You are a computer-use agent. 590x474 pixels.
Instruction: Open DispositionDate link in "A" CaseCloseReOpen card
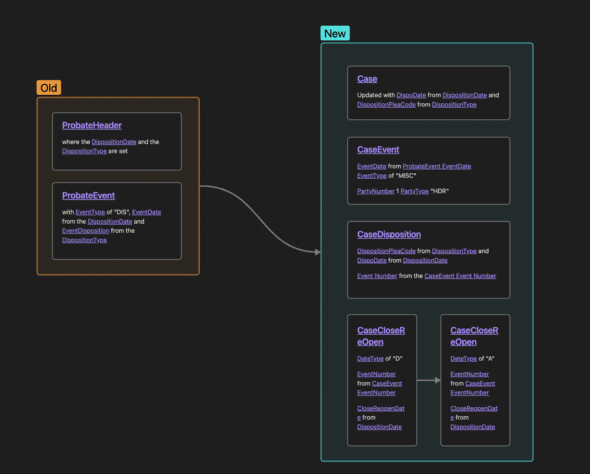(x=473, y=427)
